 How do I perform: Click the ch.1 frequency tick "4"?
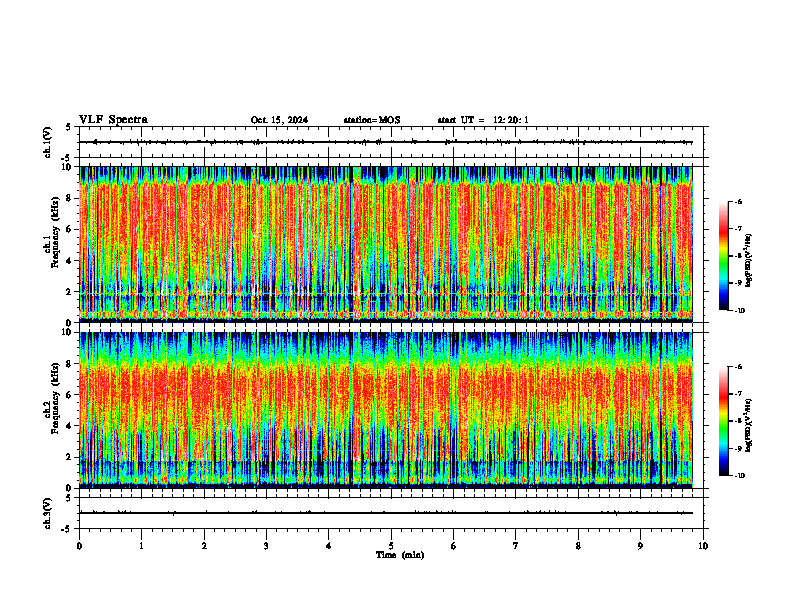[70, 261]
